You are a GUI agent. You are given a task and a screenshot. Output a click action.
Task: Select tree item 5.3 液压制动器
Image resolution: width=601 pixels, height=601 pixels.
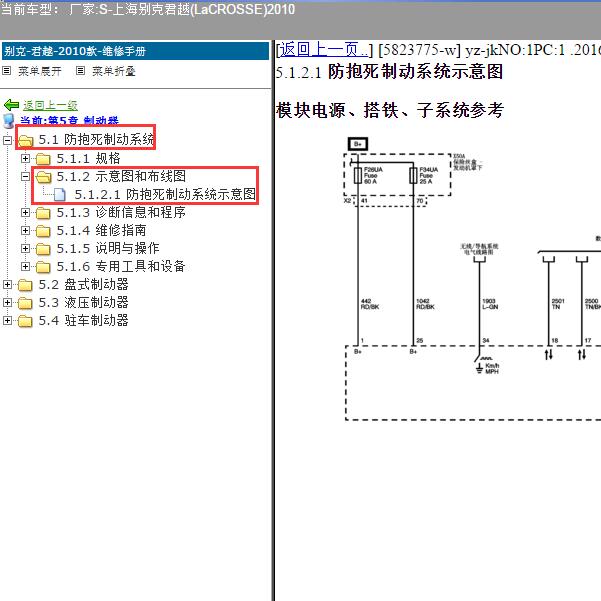[84, 302]
